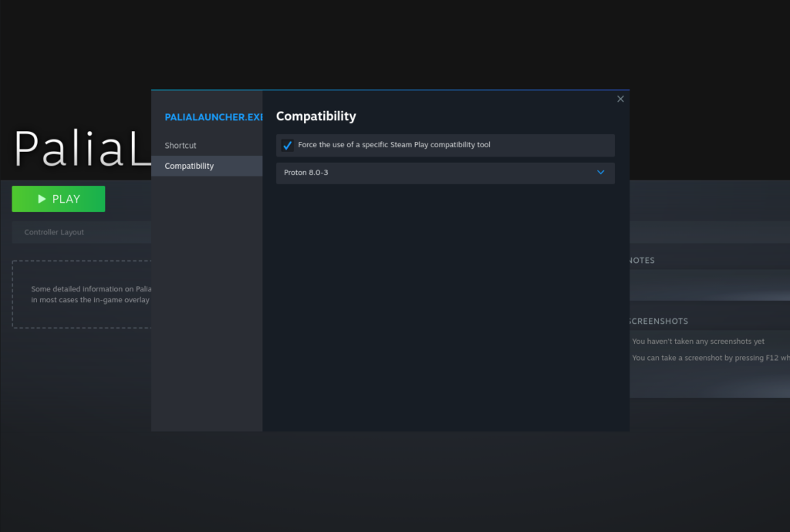Image resolution: width=790 pixels, height=532 pixels.
Task: Open the Proton 8.0-3 version dropdown
Action: pyautogui.click(x=445, y=173)
